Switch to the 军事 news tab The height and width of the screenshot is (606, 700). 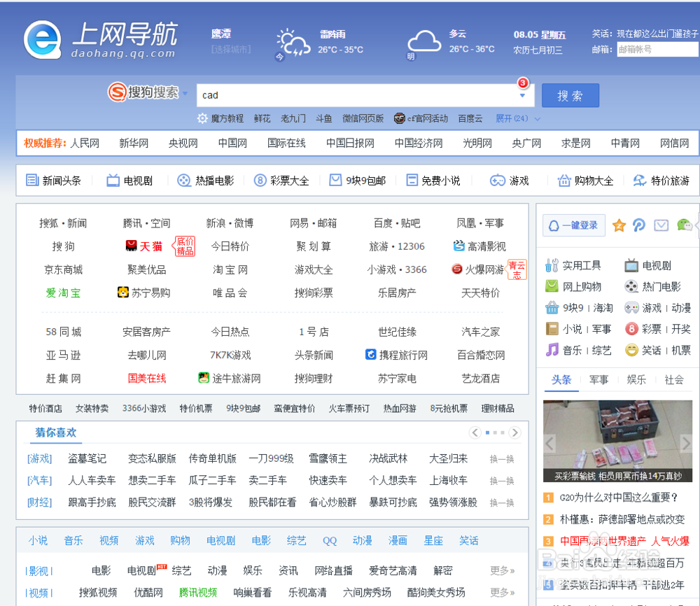(598, 380)
